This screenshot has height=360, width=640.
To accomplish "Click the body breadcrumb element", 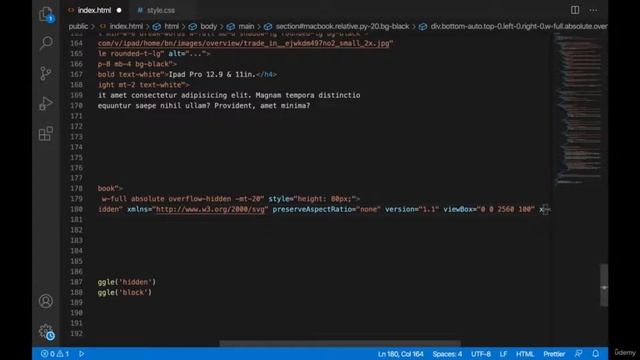I will click(209, 26).
